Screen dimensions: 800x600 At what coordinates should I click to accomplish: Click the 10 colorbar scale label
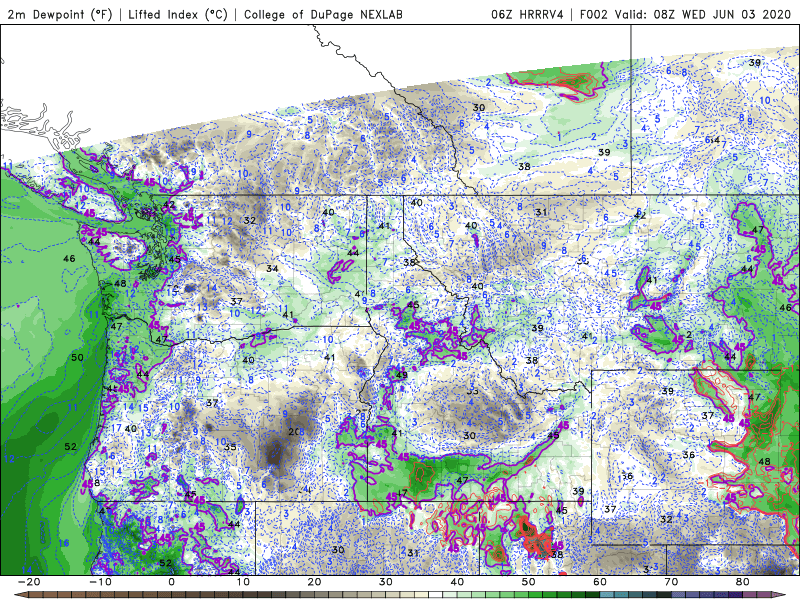coord(243,582)
